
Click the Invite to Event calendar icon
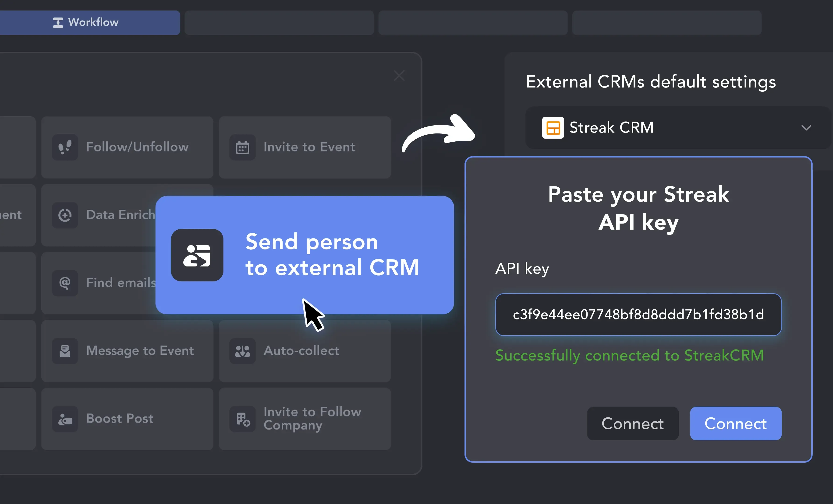click(x=242, y=147)
